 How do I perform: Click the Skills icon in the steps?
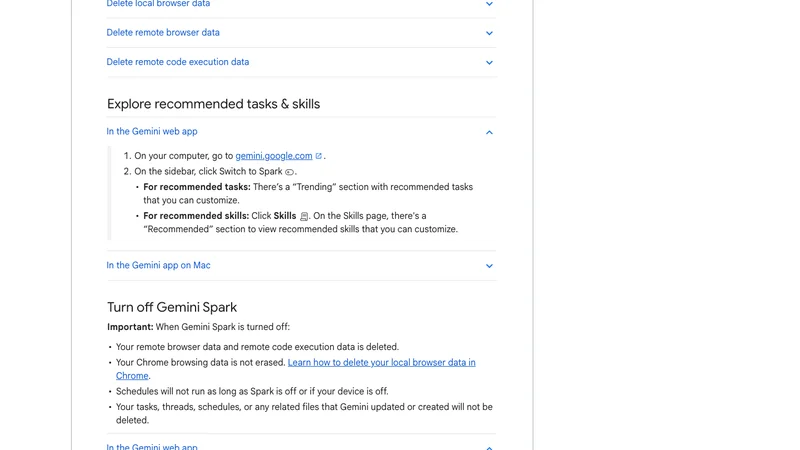pyautogui.click(x=304, y=216)
